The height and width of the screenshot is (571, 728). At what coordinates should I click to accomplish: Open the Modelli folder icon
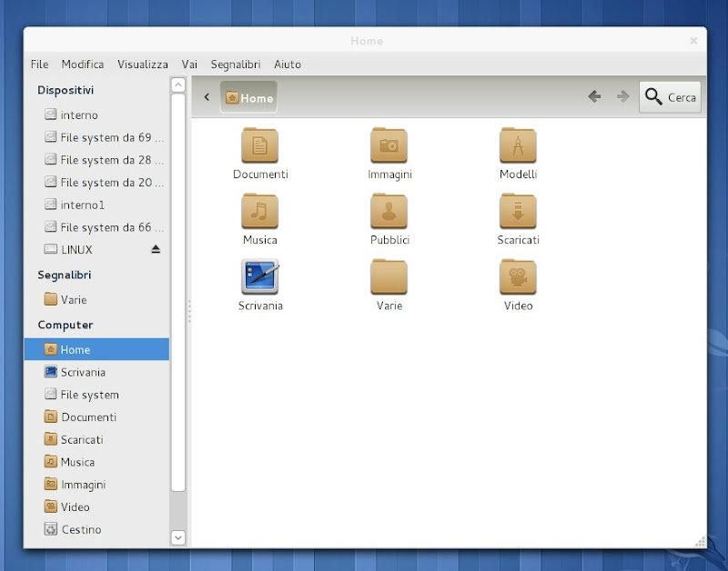[518, 145]
